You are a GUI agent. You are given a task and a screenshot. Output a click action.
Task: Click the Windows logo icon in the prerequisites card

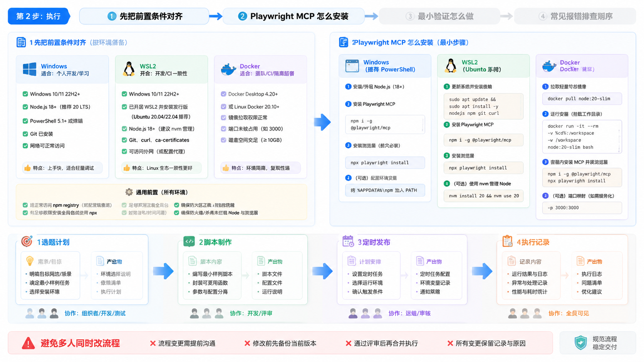click(30, 69)
